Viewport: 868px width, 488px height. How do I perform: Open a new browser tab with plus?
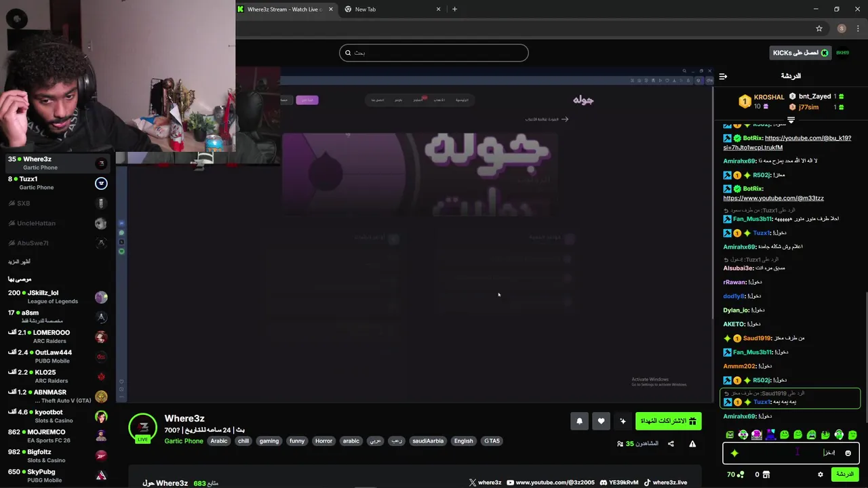point(454,9)
